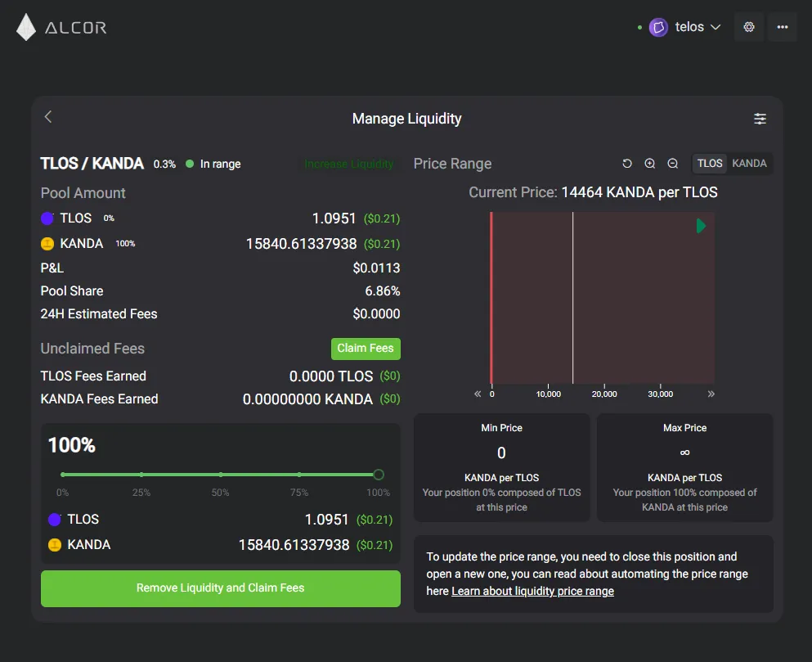Screen dimensions: 812x662
Task: Click the TLOS / KANDA pair title
Action: [x=92, y=164]
